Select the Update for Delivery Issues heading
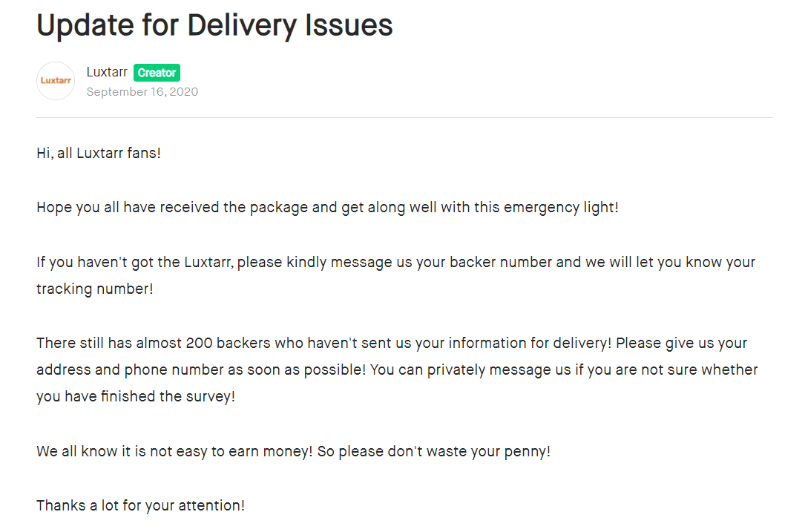Viewport: 805px width, 532px height. point(214,26)
